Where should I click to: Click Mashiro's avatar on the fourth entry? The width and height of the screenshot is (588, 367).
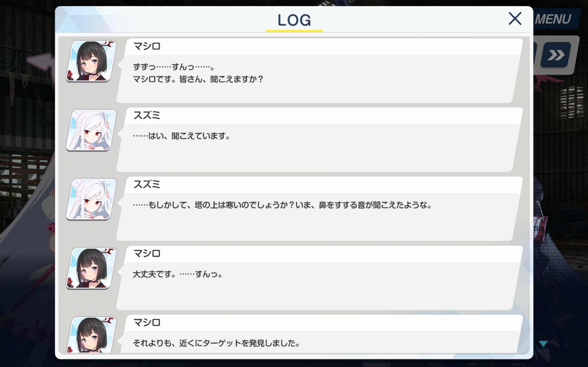pyautogui.click(x=91, y=268)
